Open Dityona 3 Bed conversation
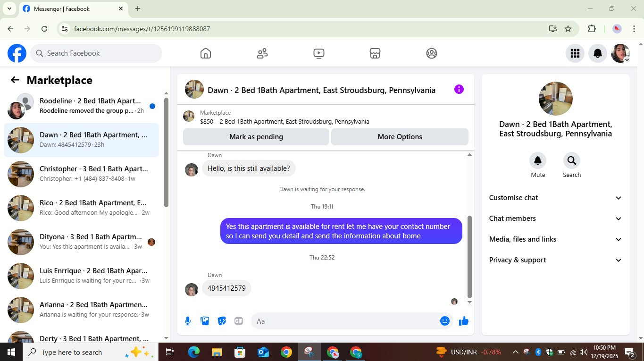This screenshot has height=361, width=644. [x=82, y=242]
